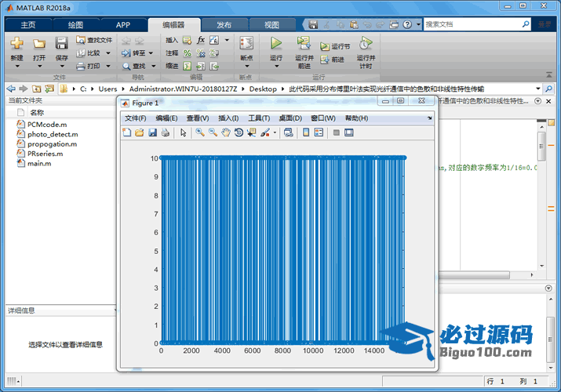Expand the Go To (转至) dropdown
Screen dimensions: 561x392
coord(151,53)
